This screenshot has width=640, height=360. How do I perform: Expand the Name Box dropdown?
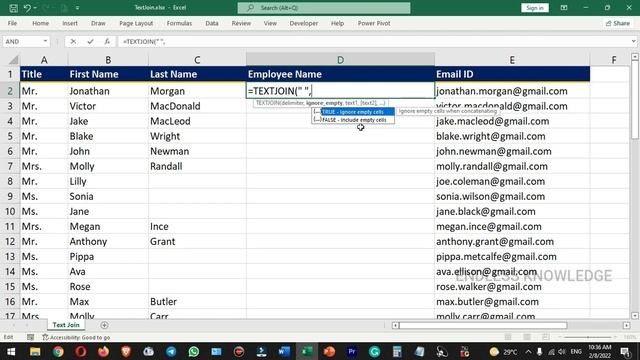(45, 41)
